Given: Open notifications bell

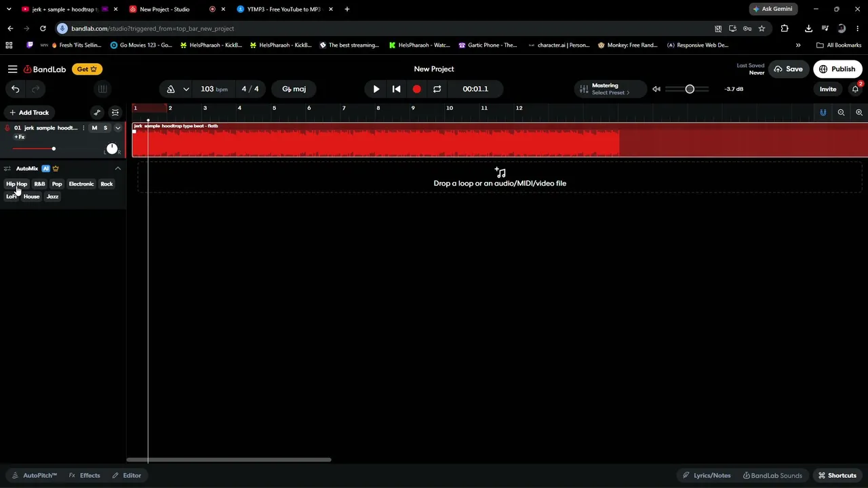Looking at the screenshot, I should click(855, 89).
